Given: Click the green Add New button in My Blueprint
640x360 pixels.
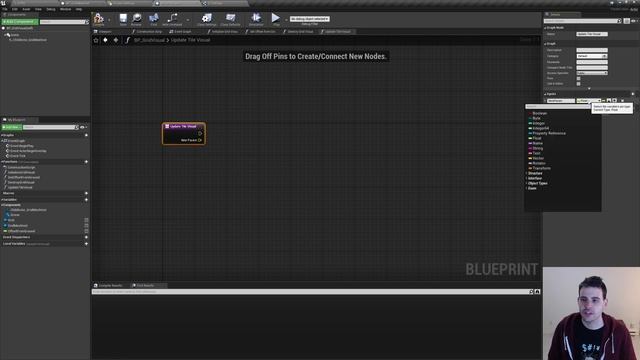Looking at the screenshot, I should (11, 127).
